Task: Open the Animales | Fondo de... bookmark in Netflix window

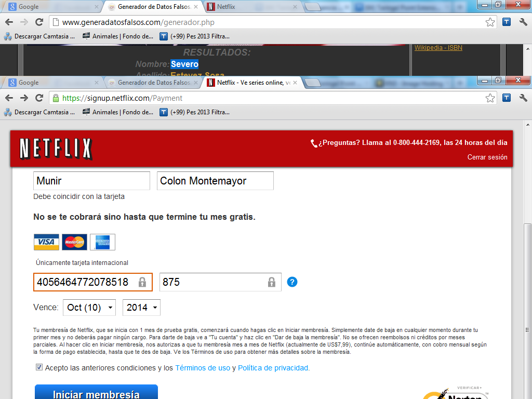Action: point(118,112)
